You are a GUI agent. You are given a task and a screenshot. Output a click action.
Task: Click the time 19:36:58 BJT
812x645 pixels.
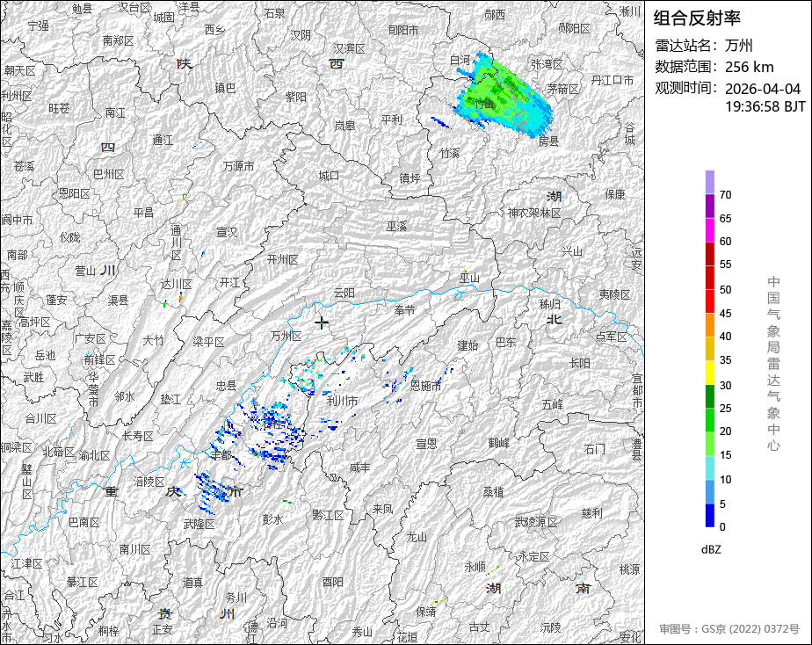tap(765, 106)
